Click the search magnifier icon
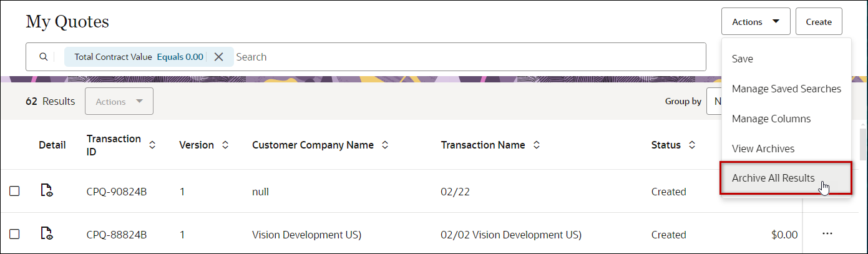Viewport: 868px width, 254px height. coord(43,57)
